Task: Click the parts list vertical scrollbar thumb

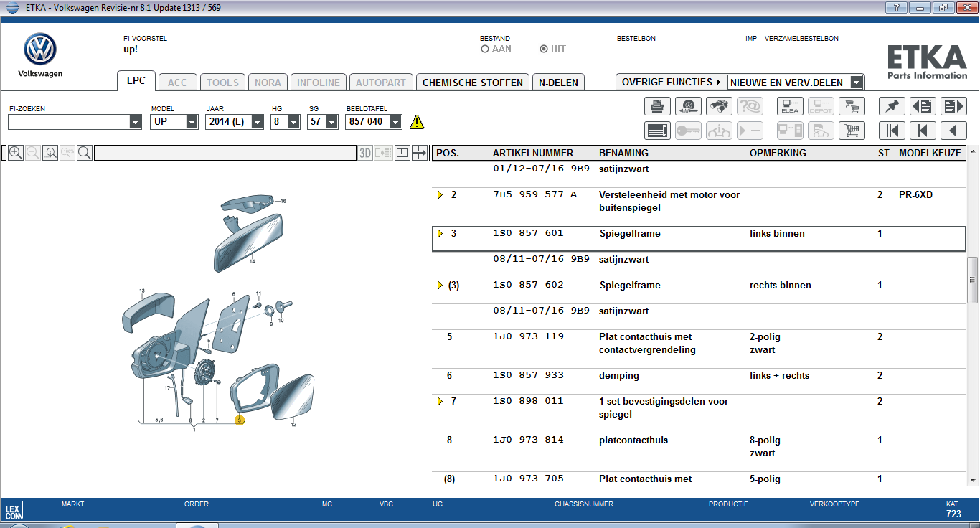Action: (x=973, y=280)
